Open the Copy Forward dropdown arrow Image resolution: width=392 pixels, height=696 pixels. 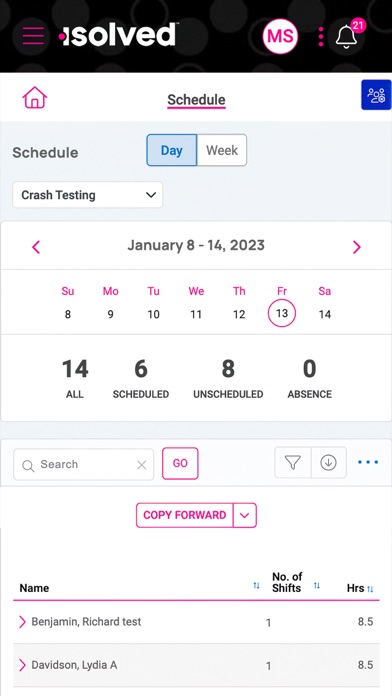245,515
